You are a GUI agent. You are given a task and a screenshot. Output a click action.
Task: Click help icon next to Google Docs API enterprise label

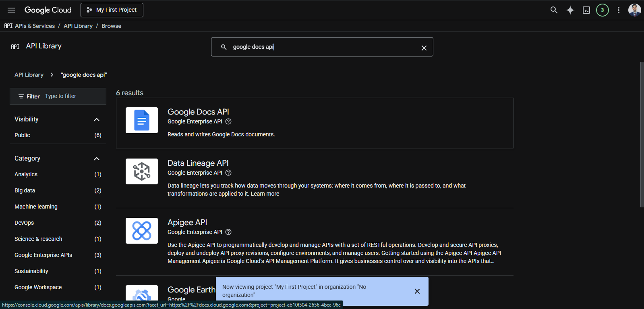(x=228, y=121)
